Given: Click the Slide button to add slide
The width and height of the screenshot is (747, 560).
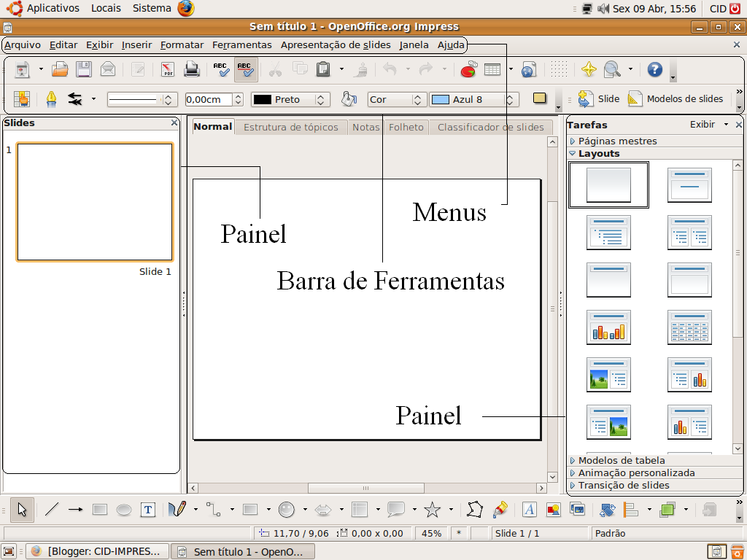Looking at the screenshot, I should pos(599,99).
